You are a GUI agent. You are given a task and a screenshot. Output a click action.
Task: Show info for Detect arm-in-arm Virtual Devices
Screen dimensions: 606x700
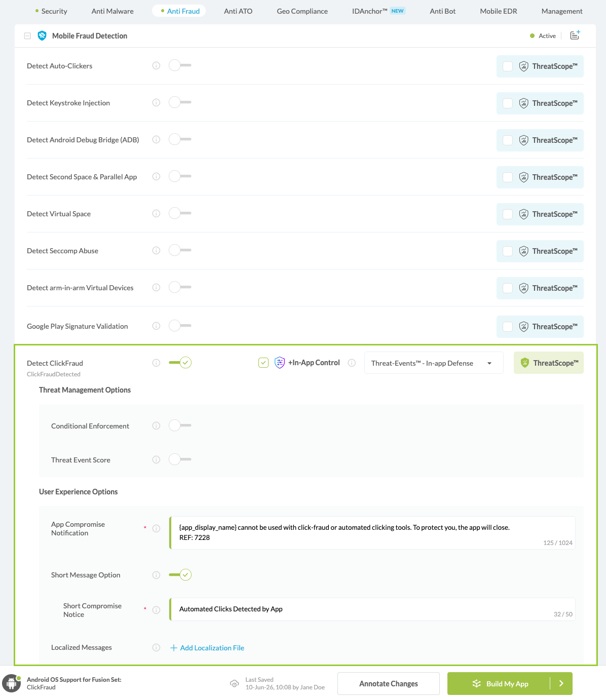click(156, 287)
